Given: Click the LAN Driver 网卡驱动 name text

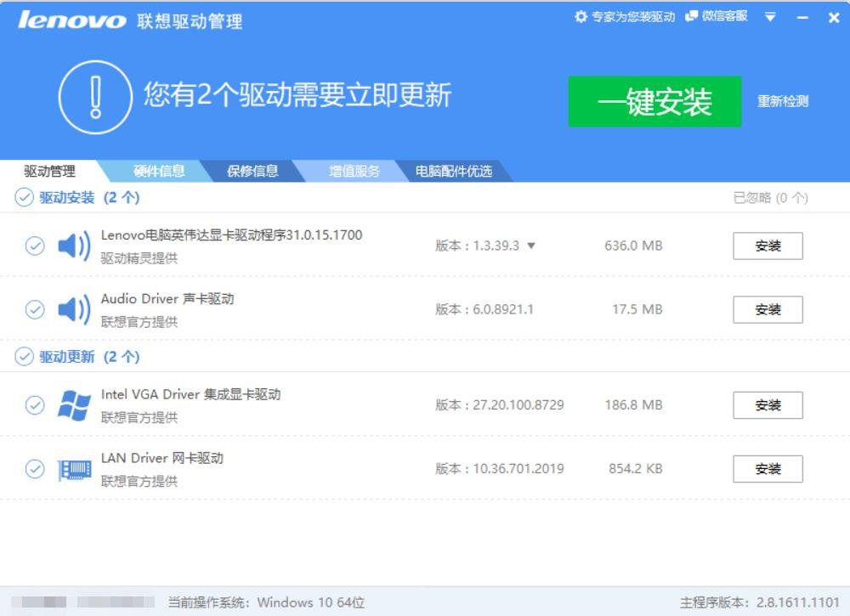Looking at the screenshot, I should 162,458.
